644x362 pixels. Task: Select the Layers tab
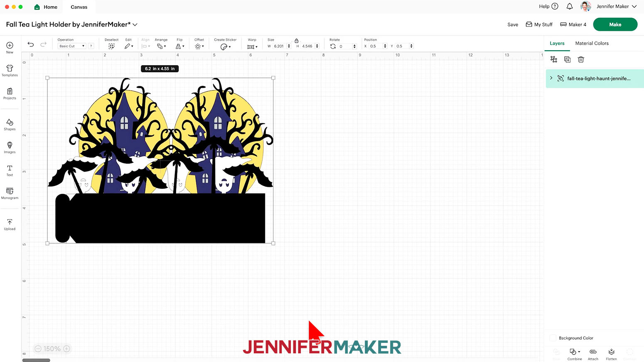click(557, 43)
